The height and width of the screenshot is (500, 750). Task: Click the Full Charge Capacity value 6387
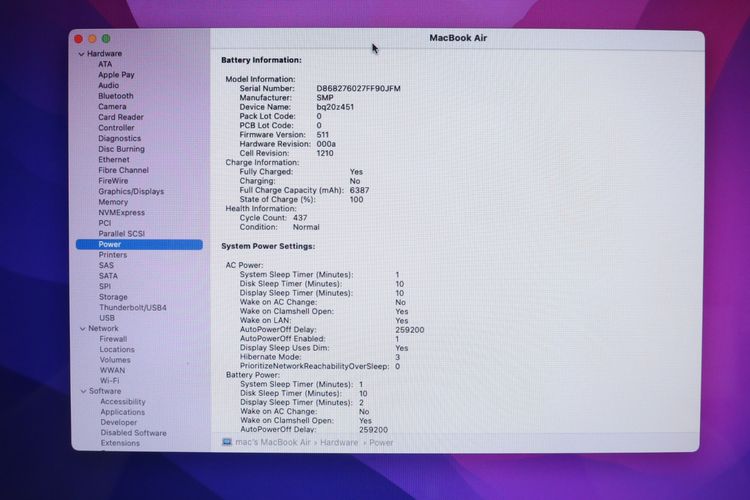tap(359, 190)
